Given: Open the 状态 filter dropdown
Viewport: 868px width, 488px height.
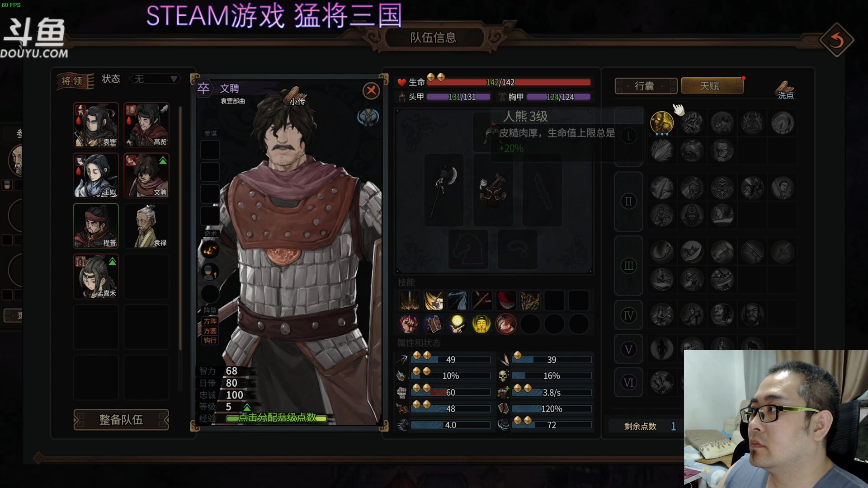Looking at the screenshot, I should 155,79.
